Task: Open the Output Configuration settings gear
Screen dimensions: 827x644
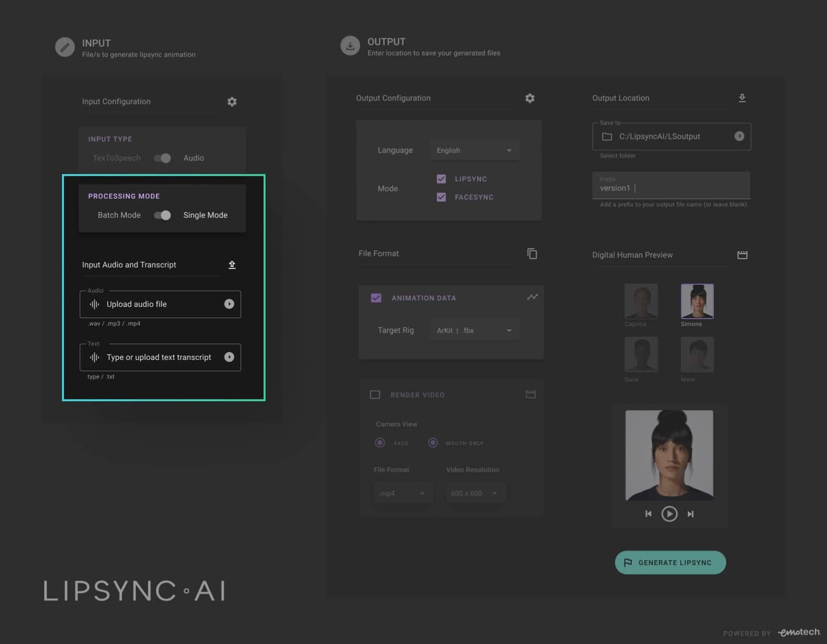Action: [530, 98]
